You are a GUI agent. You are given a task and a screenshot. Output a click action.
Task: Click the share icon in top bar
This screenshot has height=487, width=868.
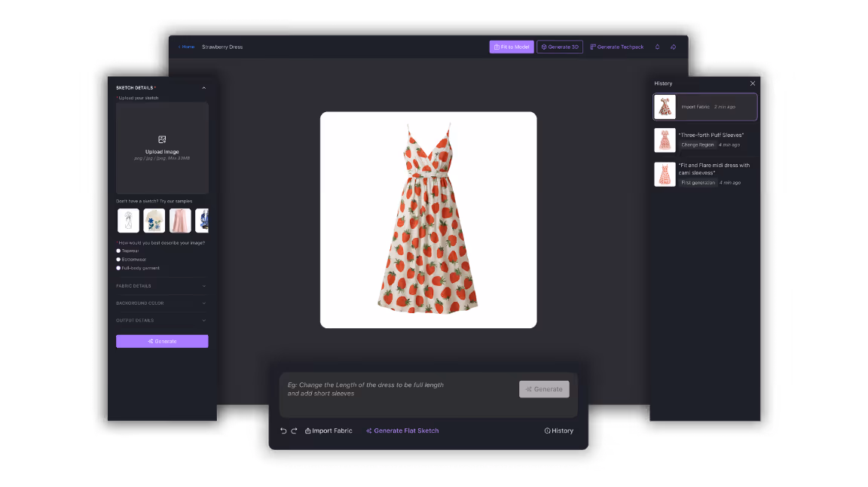[673, 46]
